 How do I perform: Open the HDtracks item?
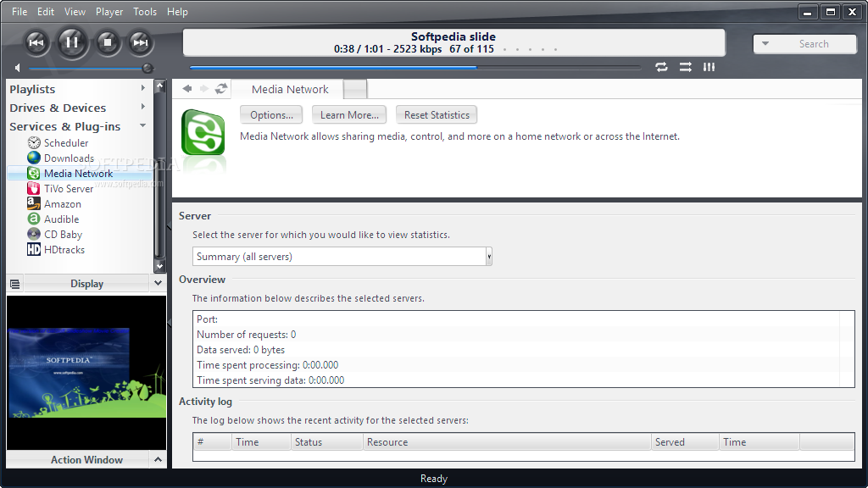tap(64, 250)
